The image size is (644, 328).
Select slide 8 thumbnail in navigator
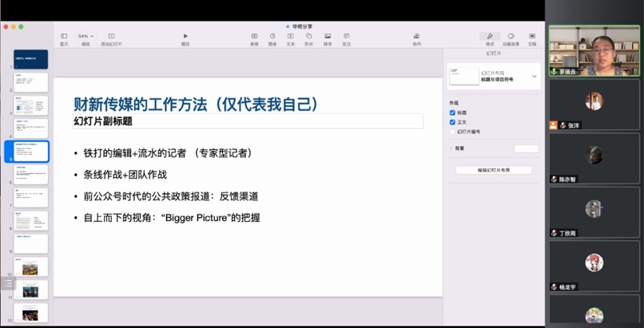pyautogui.click(x=31, y=220)
